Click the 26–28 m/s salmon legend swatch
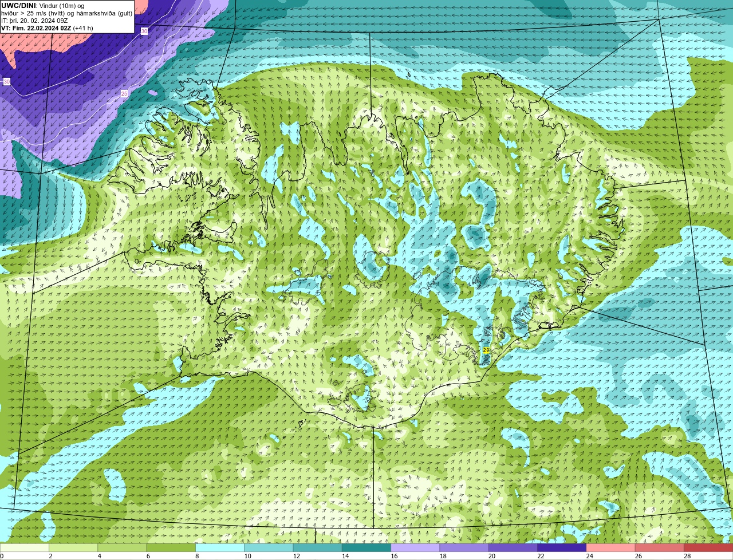The width and height of the screenshot is (733, 560). tap(660, 548)
